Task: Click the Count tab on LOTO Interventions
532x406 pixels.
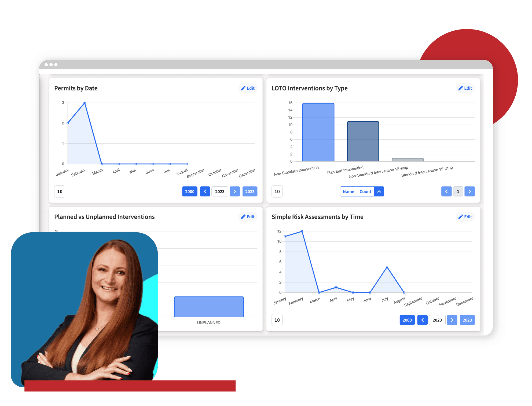Action: (x=365, y=191)
